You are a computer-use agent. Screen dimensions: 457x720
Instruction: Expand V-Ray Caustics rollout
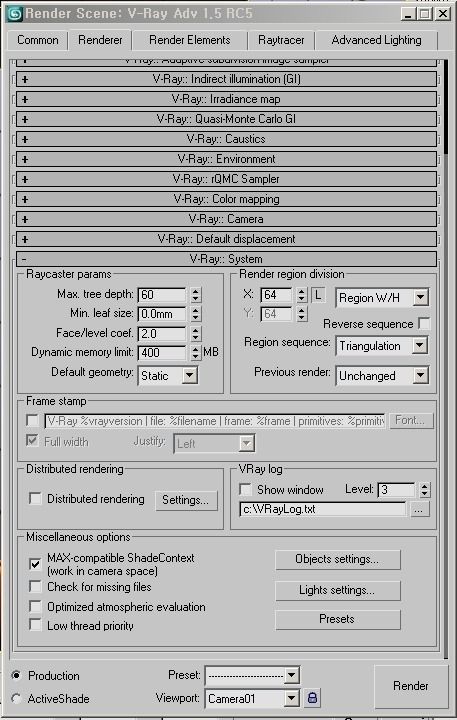[226, 139]
